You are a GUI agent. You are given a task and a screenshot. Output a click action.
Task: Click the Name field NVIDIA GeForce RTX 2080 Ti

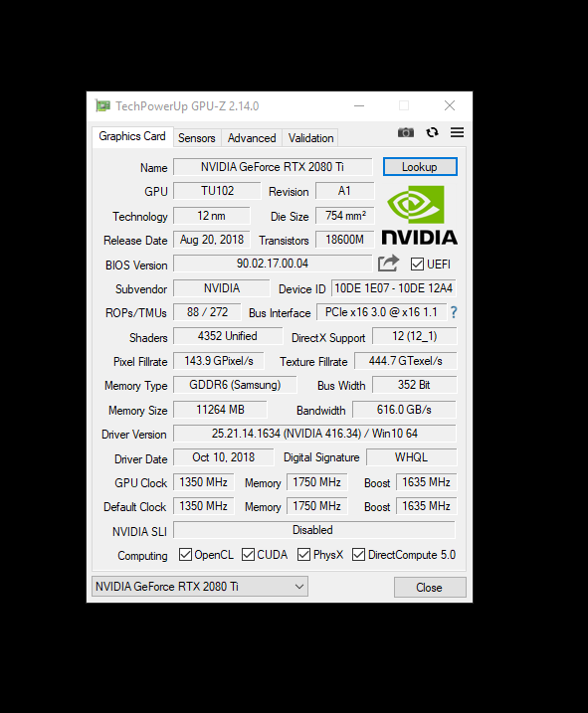pyautogui.click(x=273, y=167)
